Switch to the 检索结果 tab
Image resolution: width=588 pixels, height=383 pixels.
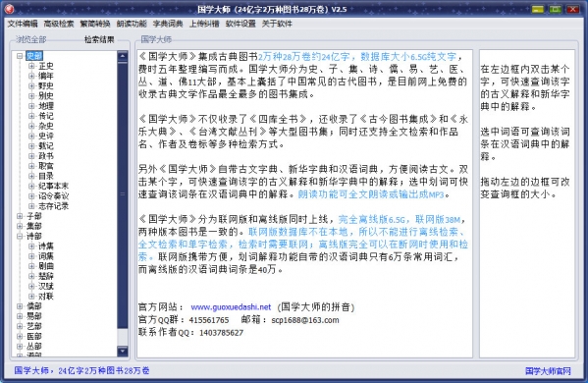point(99,39)
